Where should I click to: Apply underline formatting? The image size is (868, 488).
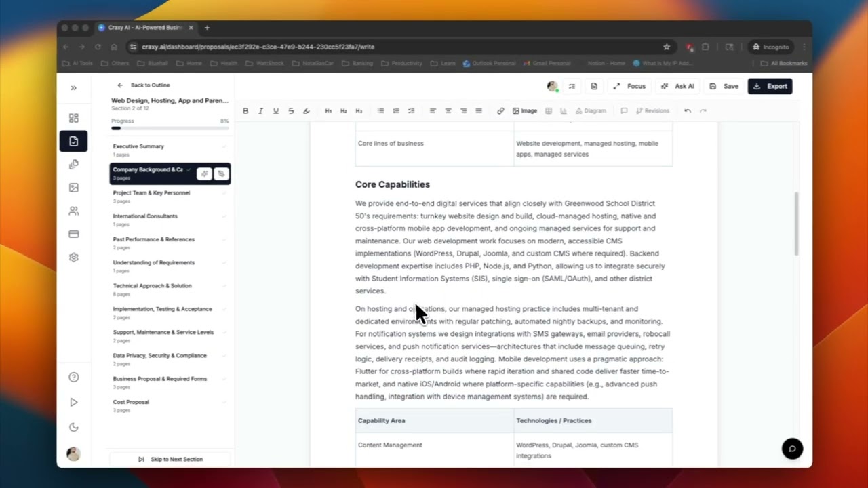(x=275, y=111)
